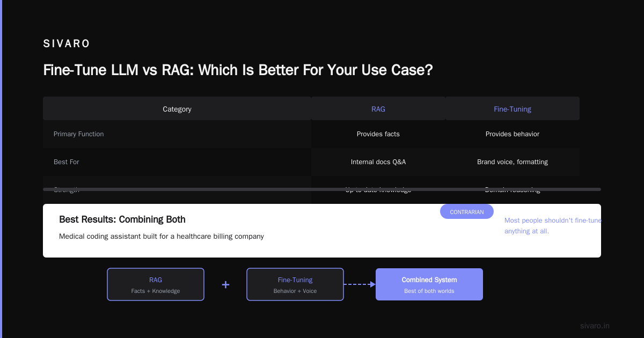Click the Provides behavior cell
The height and width of the screenshot is (338, 644).
[513, 134]
